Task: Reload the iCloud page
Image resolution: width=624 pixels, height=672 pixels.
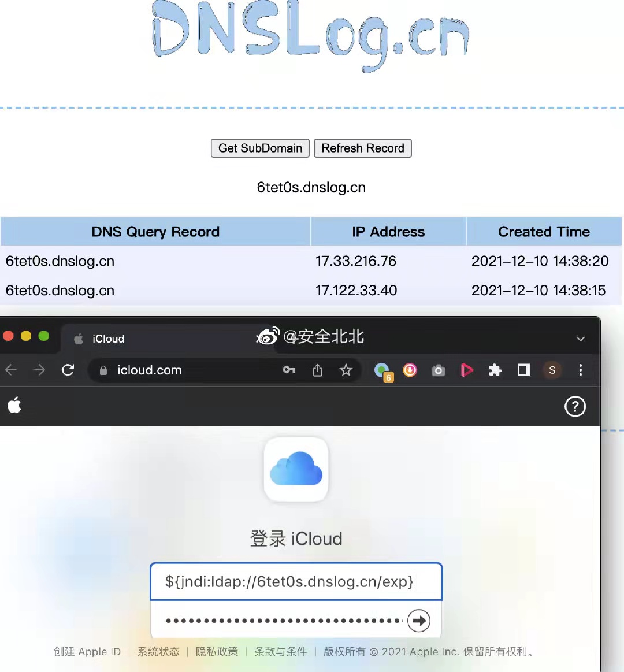Action: pos(68,370)
